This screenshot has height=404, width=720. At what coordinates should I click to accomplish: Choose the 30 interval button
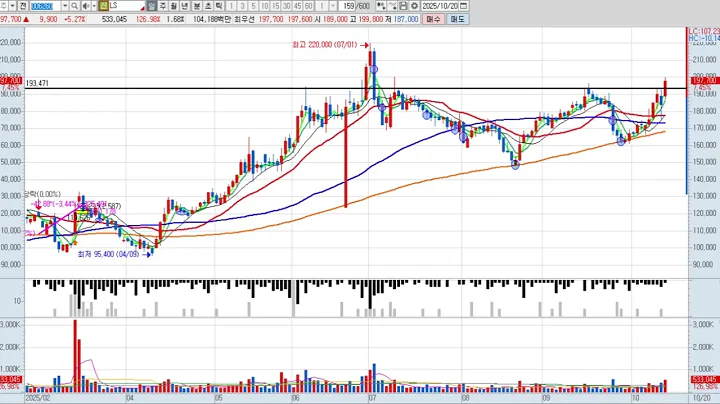(x=287, y=6)
